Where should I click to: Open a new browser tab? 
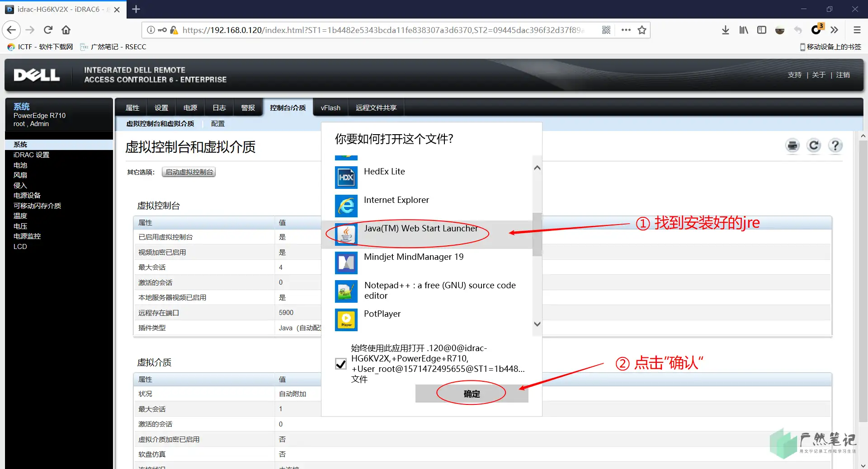pyautogui.click(x=136, y=9)
